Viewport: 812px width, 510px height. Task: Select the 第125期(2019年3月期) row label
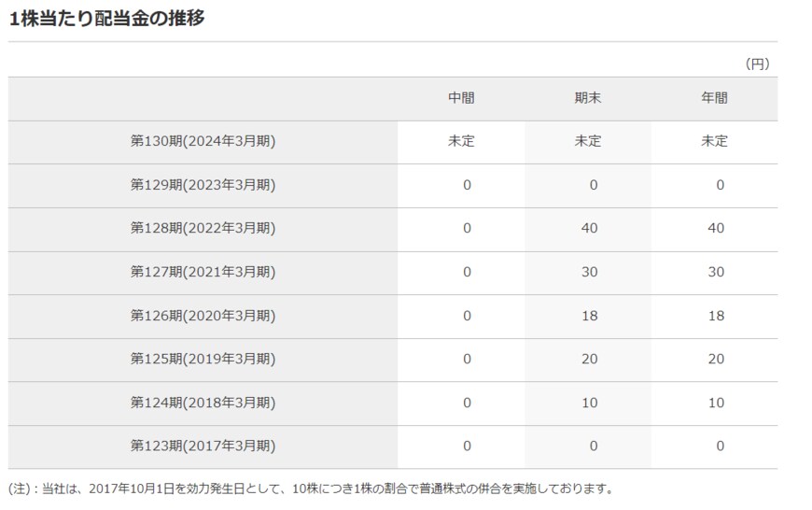(203, 360)
